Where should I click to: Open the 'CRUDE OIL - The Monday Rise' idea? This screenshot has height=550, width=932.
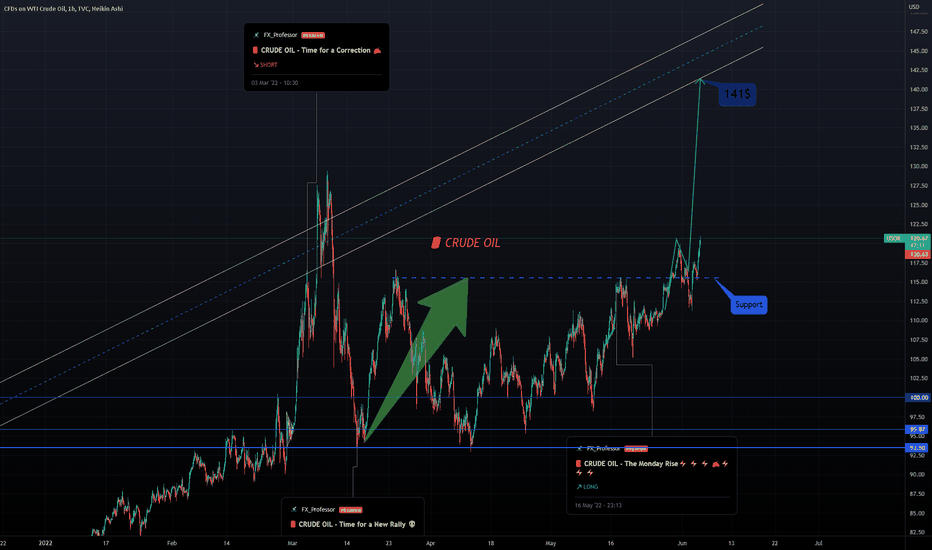point(631,464)
